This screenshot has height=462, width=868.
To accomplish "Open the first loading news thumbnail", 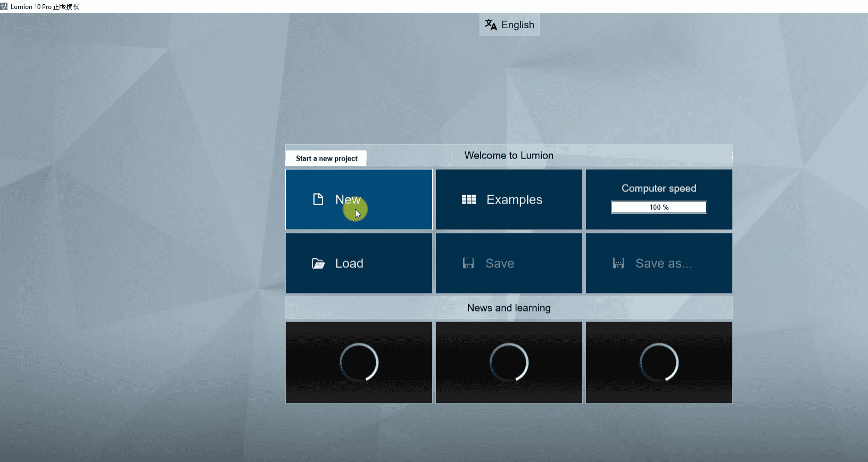I will (359, 363).
